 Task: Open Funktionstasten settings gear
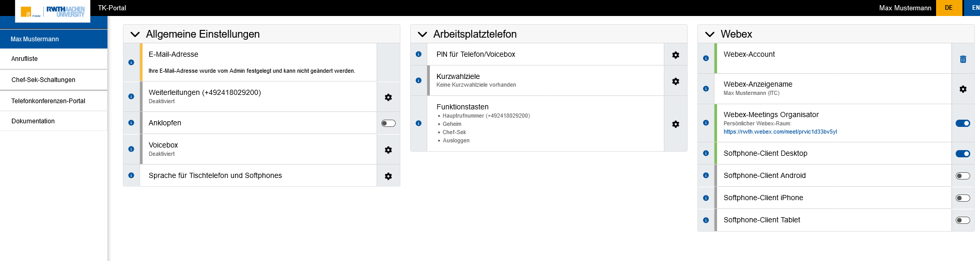(x=675, y=124)
